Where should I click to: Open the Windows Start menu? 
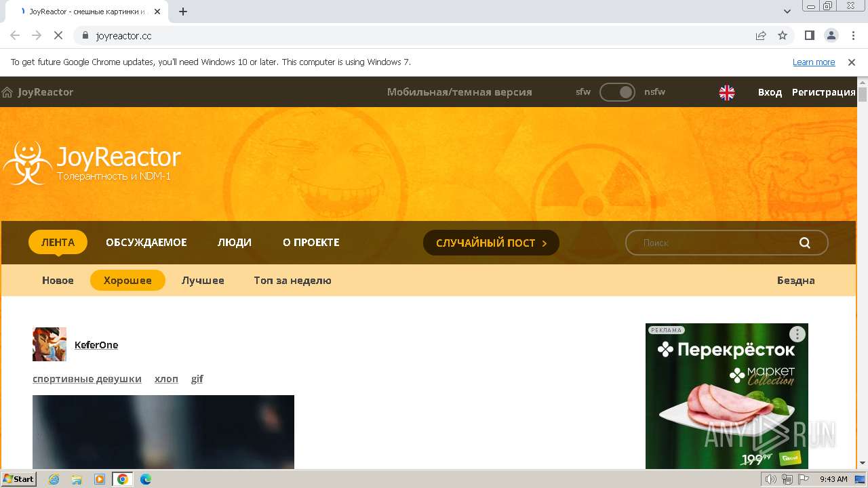(x=19, y=479)
